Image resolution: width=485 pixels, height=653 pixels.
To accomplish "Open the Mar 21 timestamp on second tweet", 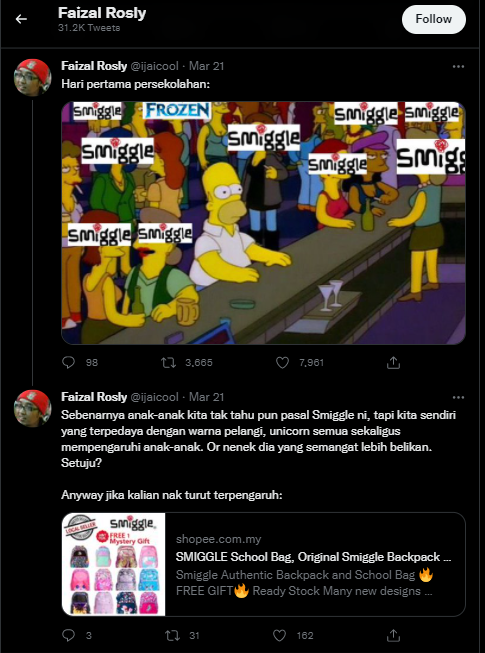I will pyautogui.click(x=206, y=397).
